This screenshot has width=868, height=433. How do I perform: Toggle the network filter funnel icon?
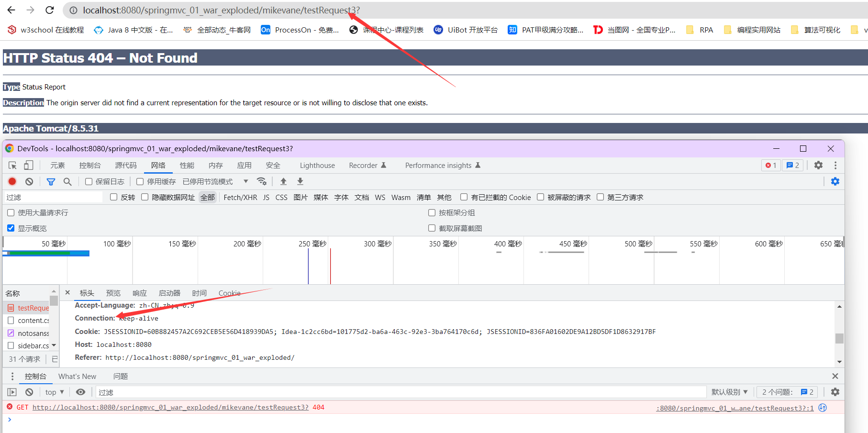pyautogui.click(x=51, y=181)
